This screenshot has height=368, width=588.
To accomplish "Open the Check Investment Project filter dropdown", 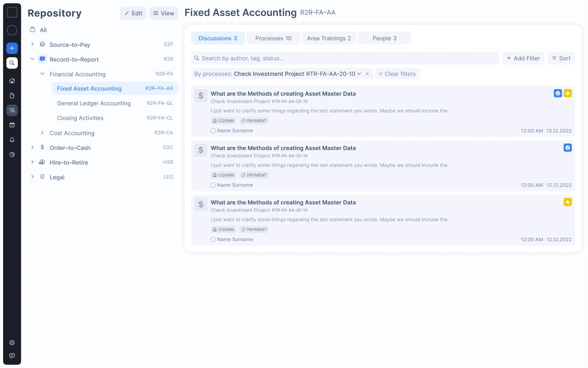I will pos(359,74).
